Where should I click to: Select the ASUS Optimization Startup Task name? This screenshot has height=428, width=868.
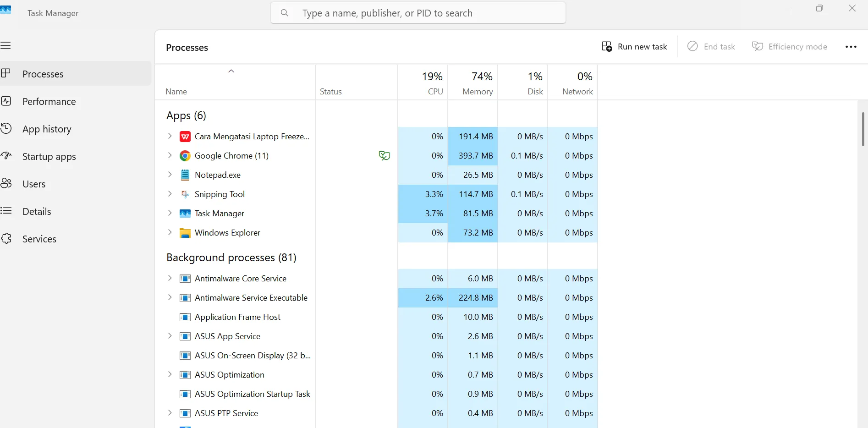(x=253, y=394)
